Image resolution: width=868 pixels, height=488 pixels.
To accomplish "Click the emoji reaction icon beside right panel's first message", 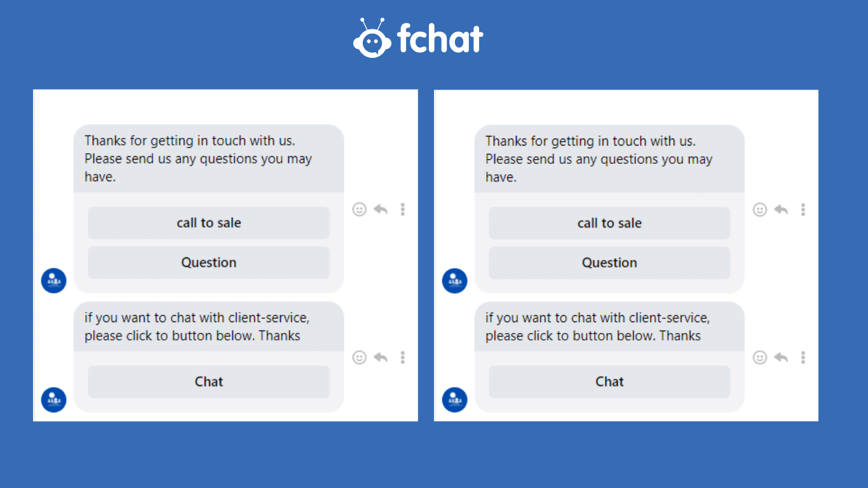I will (x=760, y=209).
